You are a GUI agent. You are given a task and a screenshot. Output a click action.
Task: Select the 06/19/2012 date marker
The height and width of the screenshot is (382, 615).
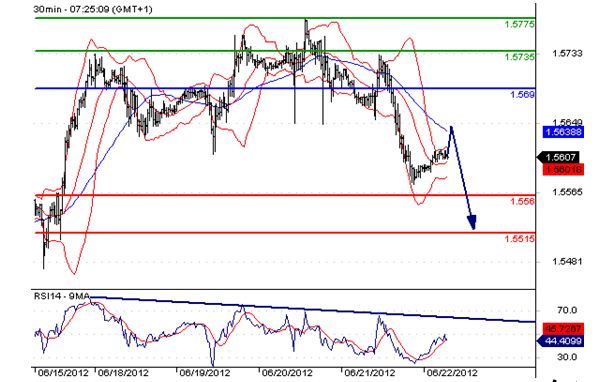coord(204,373)
